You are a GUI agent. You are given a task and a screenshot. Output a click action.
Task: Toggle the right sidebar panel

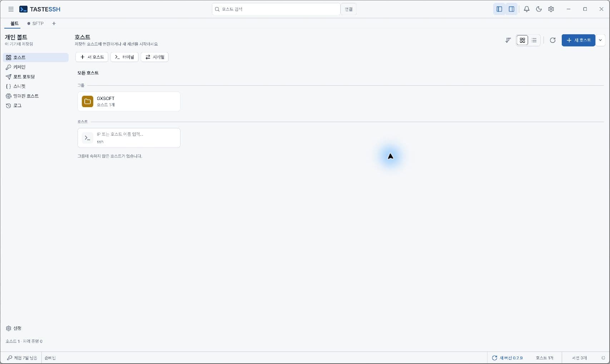tap(511, 9)
